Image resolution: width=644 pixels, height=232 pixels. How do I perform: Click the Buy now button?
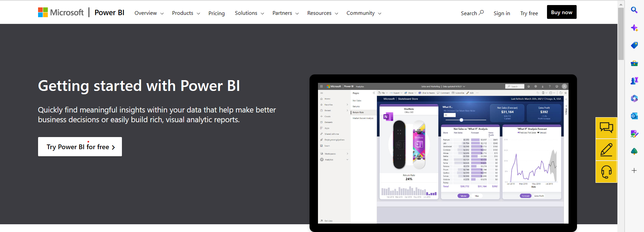point(562,12)
